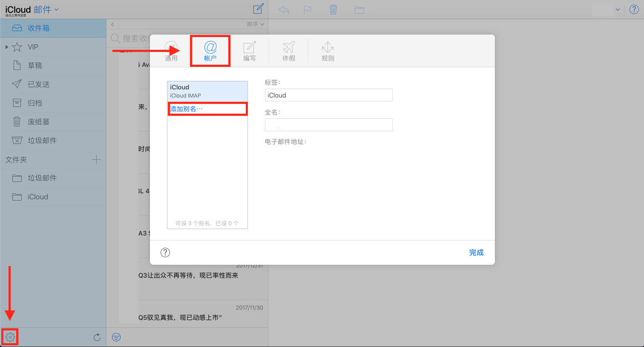Open the 排序 sort dropdown
Screen dimensions: 644x347
coord(256,24)
